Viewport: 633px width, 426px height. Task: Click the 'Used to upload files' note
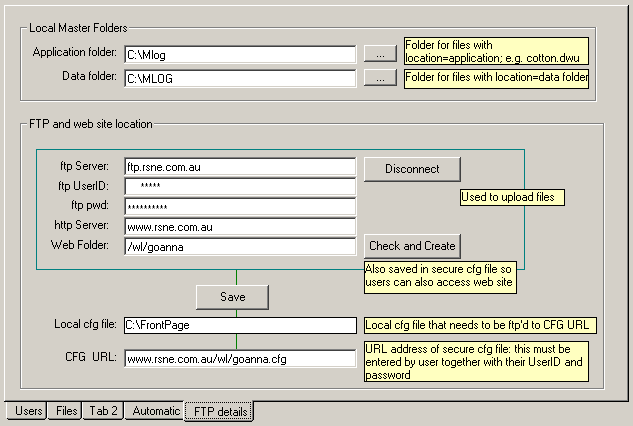[x=512, y=198]
